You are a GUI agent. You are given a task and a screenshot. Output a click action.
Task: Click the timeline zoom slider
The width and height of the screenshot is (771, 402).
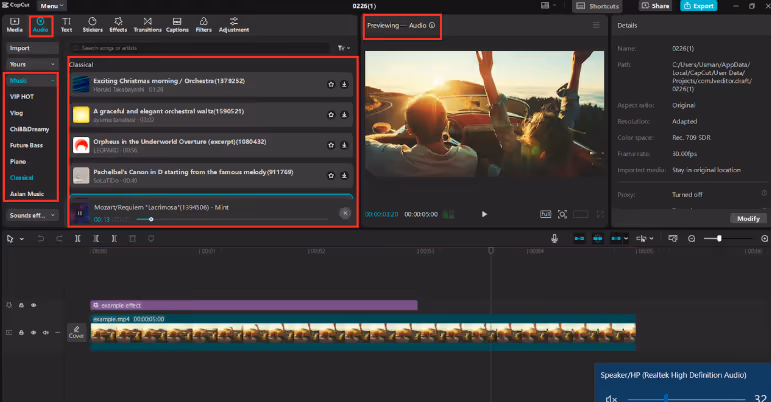coord(719,239)
